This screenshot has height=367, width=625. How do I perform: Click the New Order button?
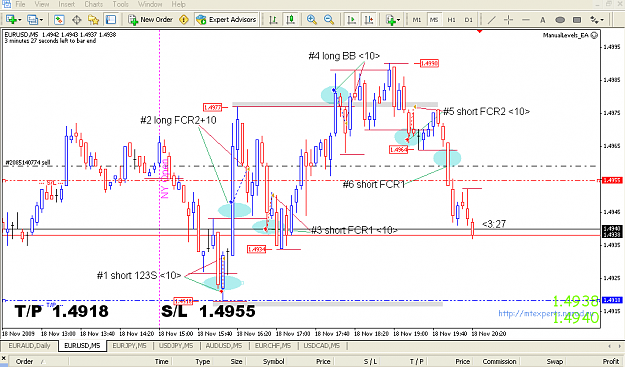(x=150, y=19)
